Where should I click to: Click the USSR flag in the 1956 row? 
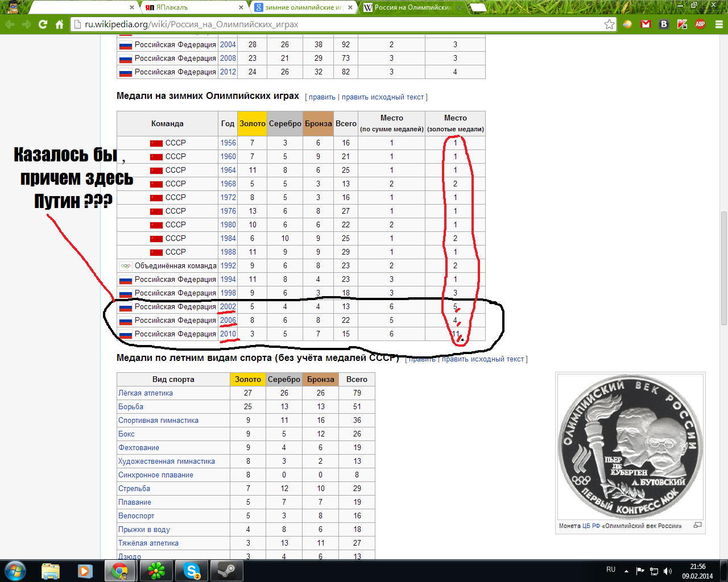(156, 143)
